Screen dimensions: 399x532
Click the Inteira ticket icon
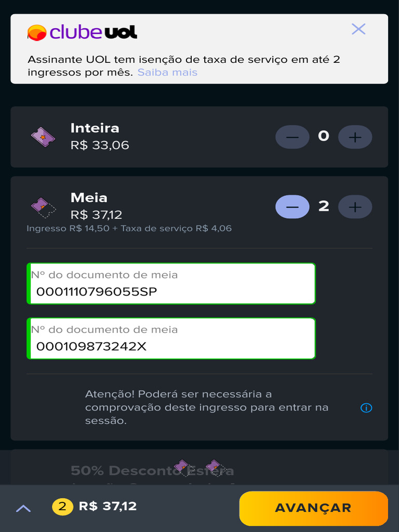43,137
